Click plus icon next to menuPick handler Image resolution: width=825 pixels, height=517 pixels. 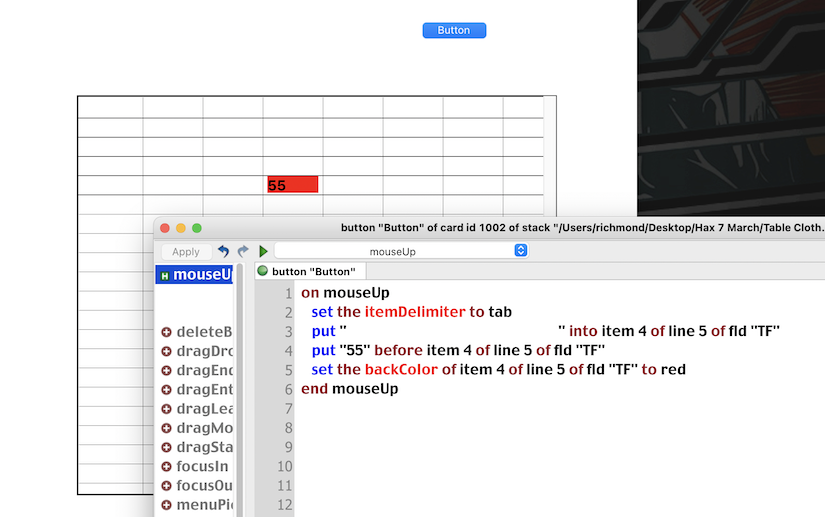(166, 505)
